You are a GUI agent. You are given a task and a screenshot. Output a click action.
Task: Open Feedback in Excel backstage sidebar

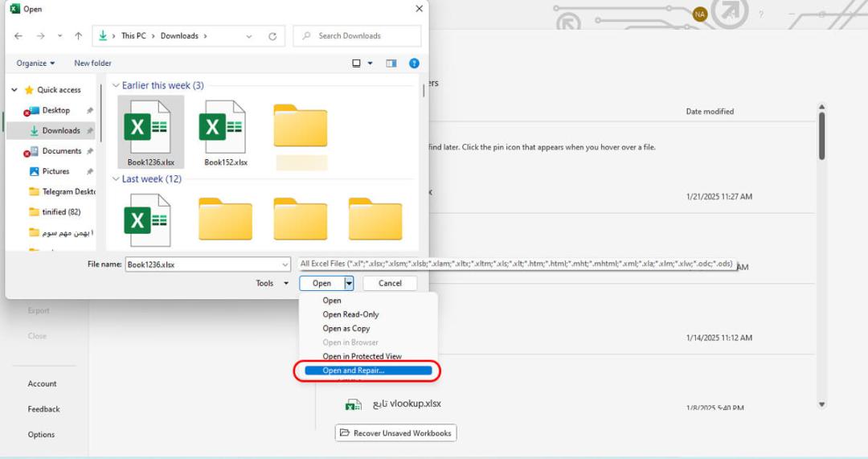(43, 409)
